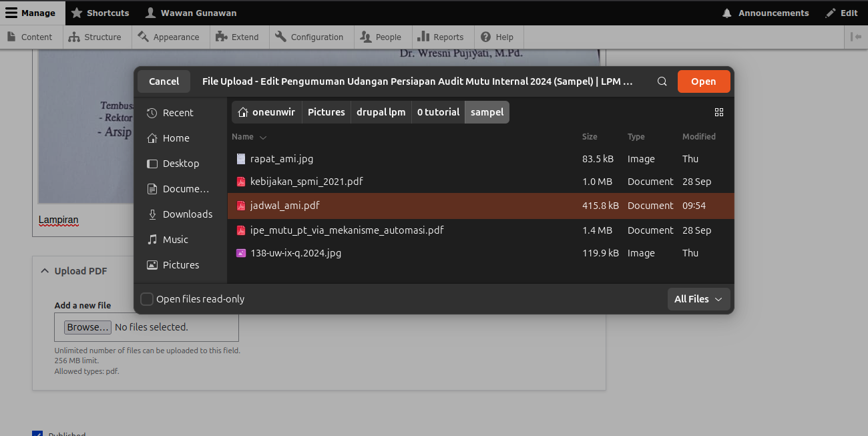This screenshot has width=868, height=436.
Task: Click the Browse file input button
Action: click(x=87, y=327)
